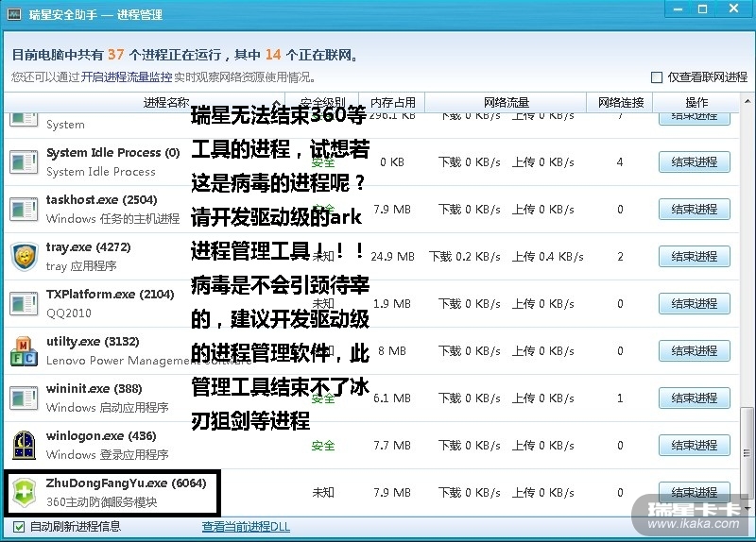Sort by 内存占用 column header
Screen dimensions: 756x542
[392, 102]
